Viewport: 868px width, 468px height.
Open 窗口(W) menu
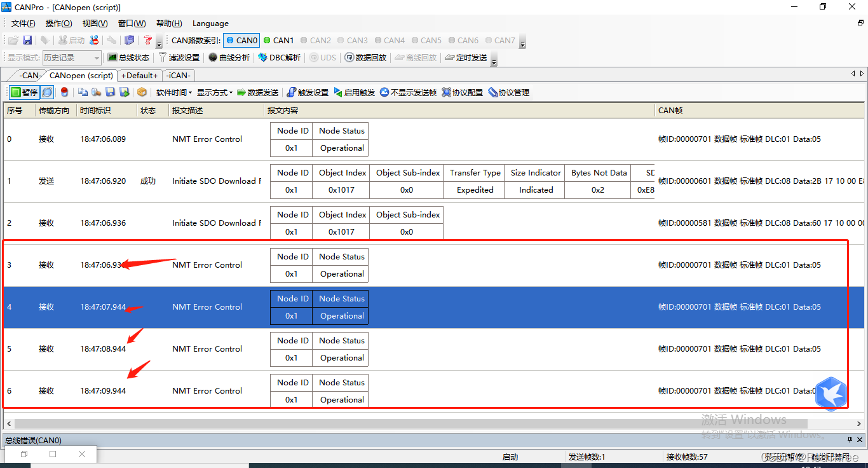[x=132, y=23]
